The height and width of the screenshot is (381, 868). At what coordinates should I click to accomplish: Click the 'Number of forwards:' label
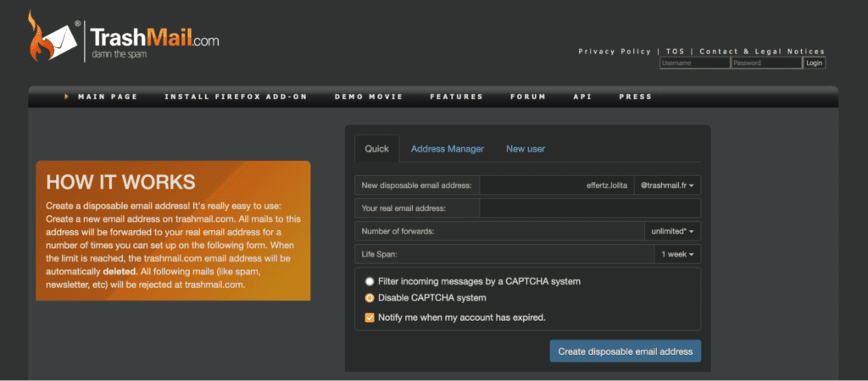tap(398, 232)
